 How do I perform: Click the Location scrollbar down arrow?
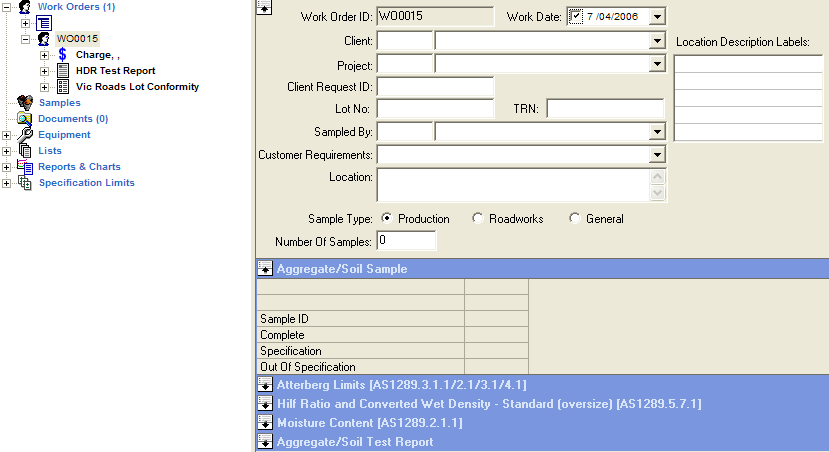657,193
